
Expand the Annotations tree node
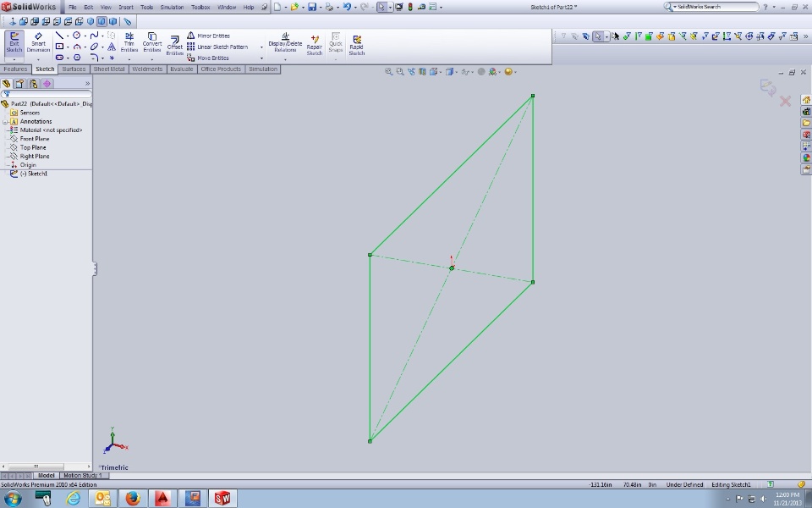coord(5,122)
